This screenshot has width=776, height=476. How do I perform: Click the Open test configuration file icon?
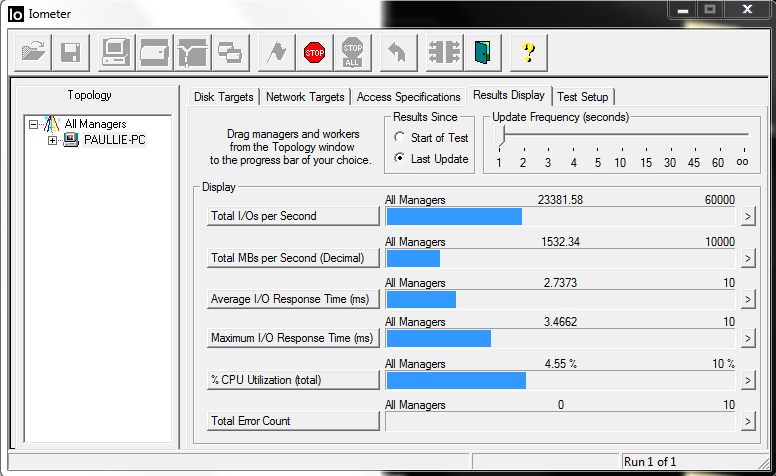point(33,52)
